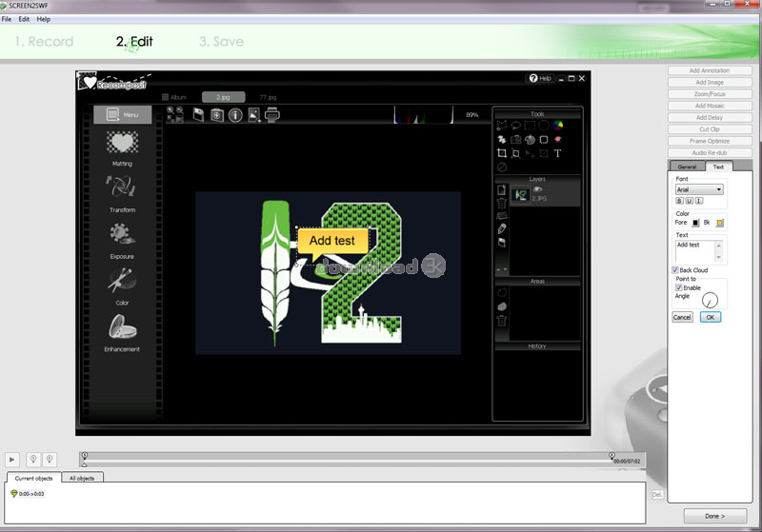Click the Add Mosaic button
This screenshot has height=532, width=762.
[710, 106]
